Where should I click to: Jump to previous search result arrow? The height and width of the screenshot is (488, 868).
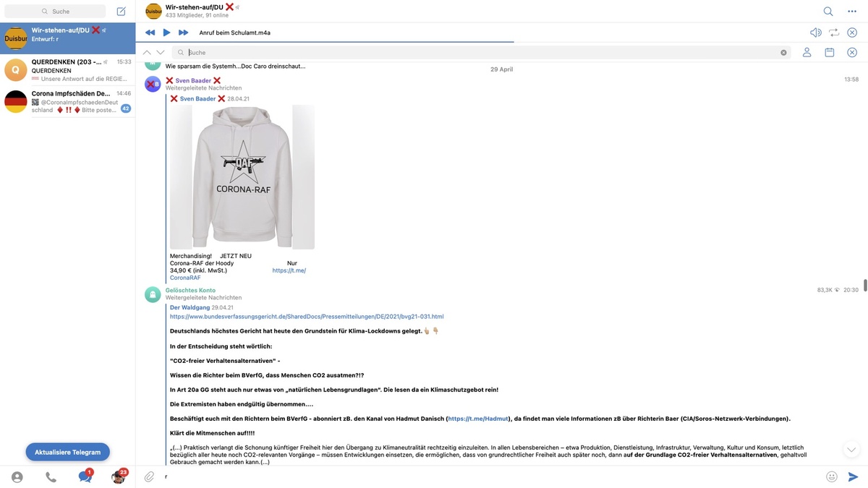coord(148,53)
